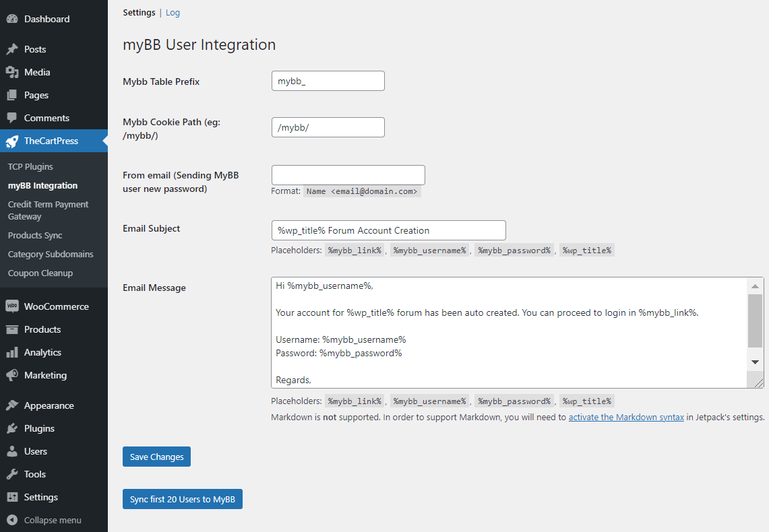Viewport: 769px width, 532px height.
Task: Click %mybb_link% placeholder under Email Subject
Action: [355, 251]
